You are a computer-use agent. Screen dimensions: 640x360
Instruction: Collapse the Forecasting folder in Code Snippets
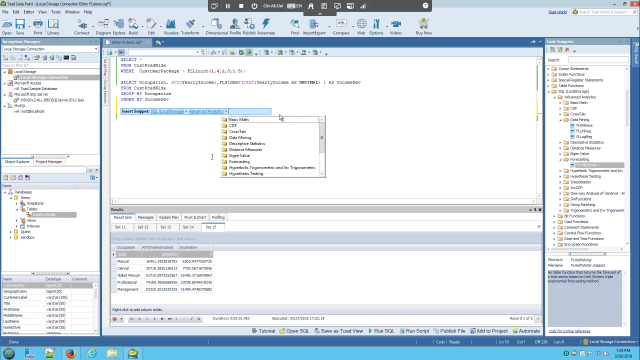click(560, 160)
